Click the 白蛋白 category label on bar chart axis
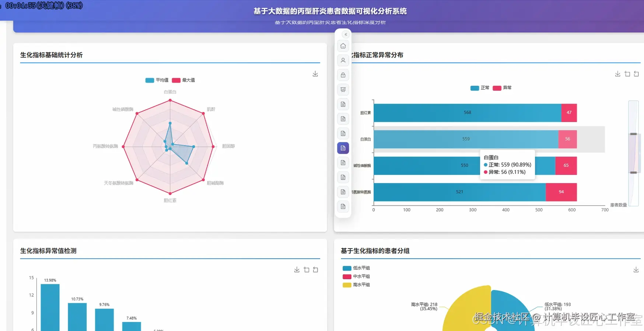The image size is (644, 331). tap(365, 139)
